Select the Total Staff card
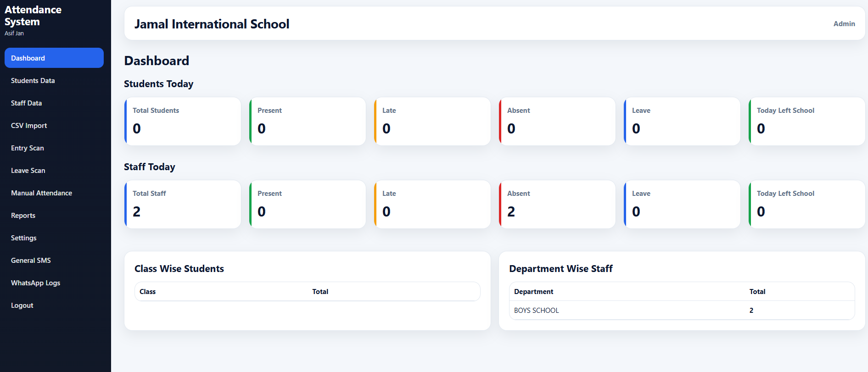Screen dimensions: 868x372 click(183, 204)
